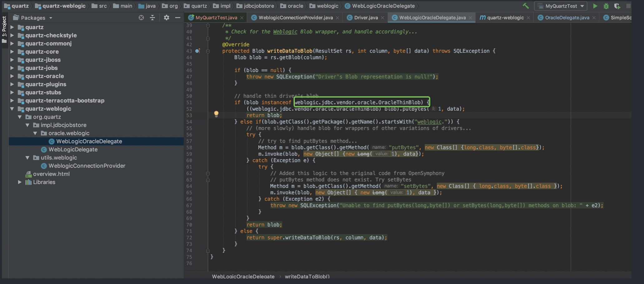
Task: Close the OracleDelegate.java tab
Action: [594, 18]
